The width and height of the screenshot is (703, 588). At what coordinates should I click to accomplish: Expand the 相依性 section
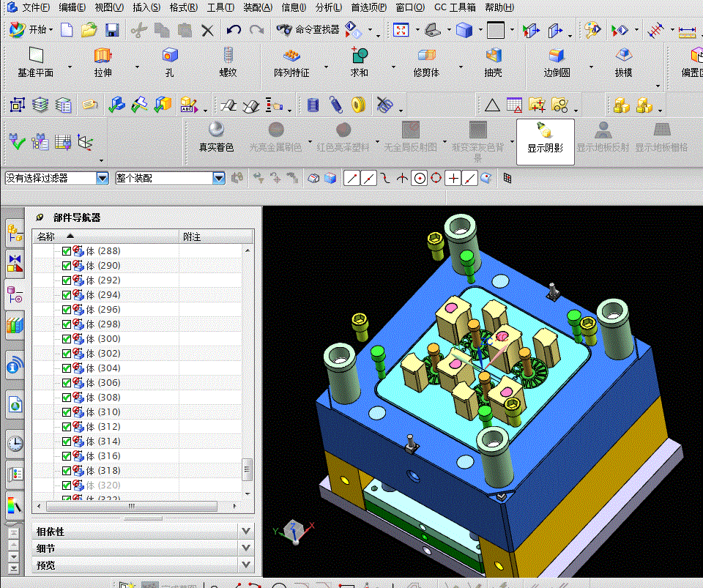[246, 531]
